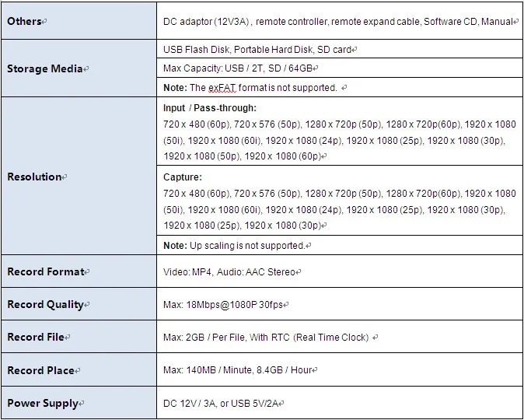Select the DC 12V / 3A, or USB 5V/2A text
Screen dimensions: 524x420
click(x=221, y=404)
